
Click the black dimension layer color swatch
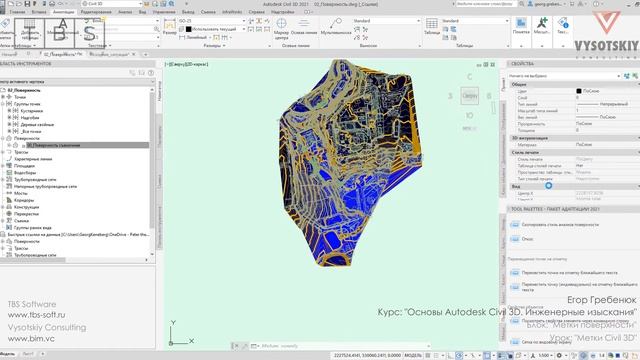pyautogui.click(x=189, y=29)
